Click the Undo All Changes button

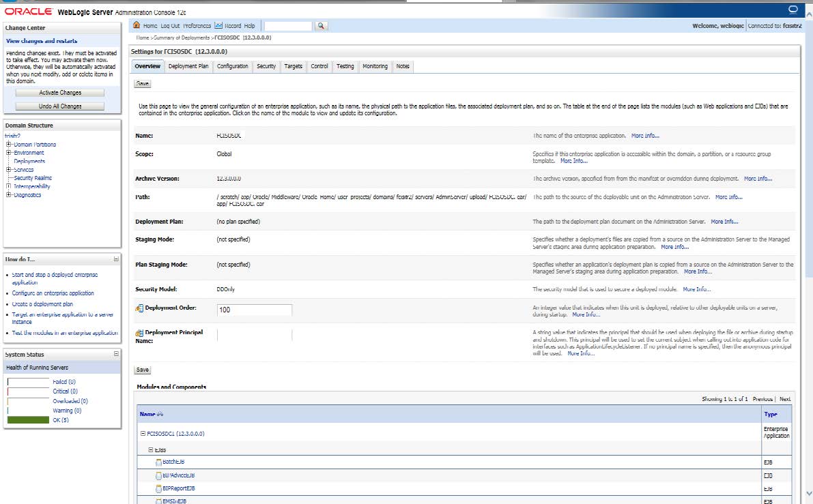coord(59,106)
